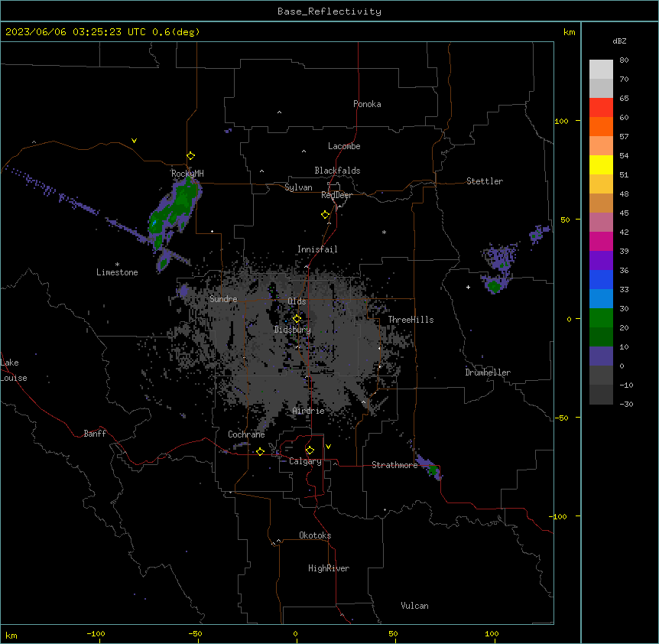The image size is (659, 644).
Task: Click the RockyMH label
Action: tap(187, 174)
